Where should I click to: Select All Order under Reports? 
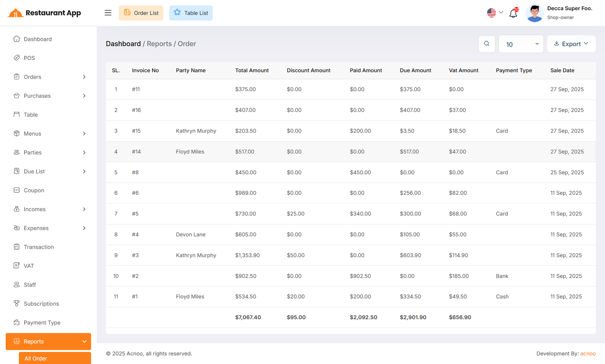[36, 358]
